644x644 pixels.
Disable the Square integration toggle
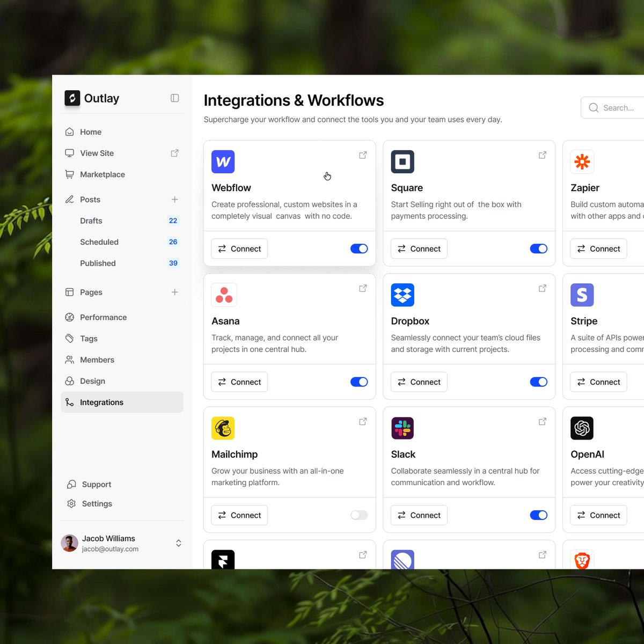(539, 248)
